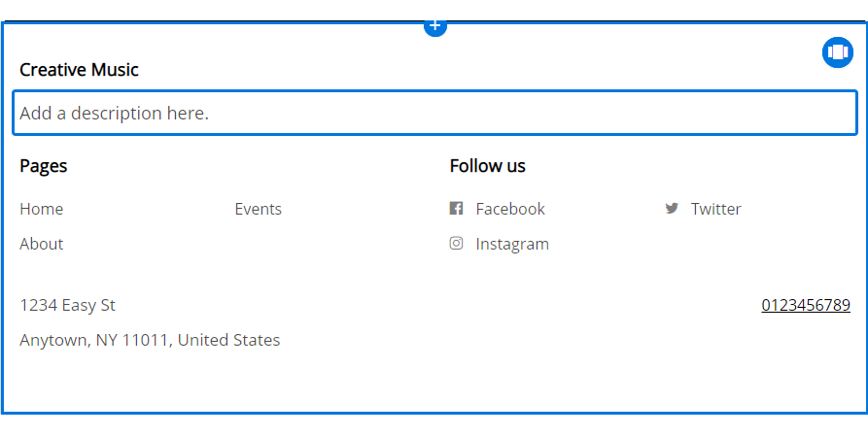This screenshot has height=436, width=868.
Task: Click the Instagram text link
Action: click(x=512, y=244)
